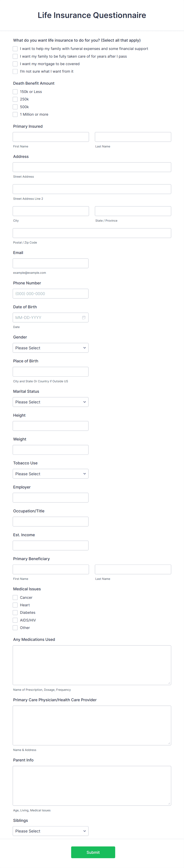Open the Date of Birth calendar picker icon

(x=84, y=317)
